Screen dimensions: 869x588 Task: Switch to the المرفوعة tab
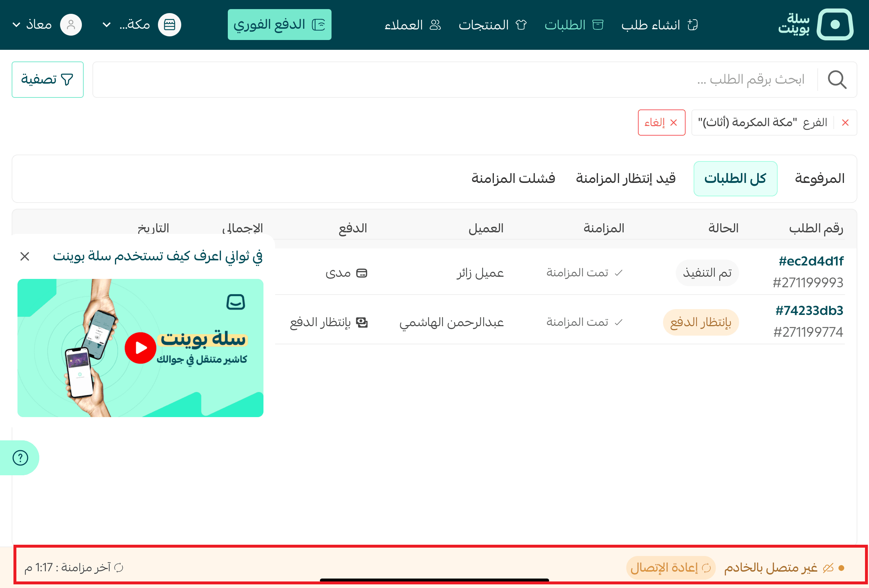[x=819, y=179]
